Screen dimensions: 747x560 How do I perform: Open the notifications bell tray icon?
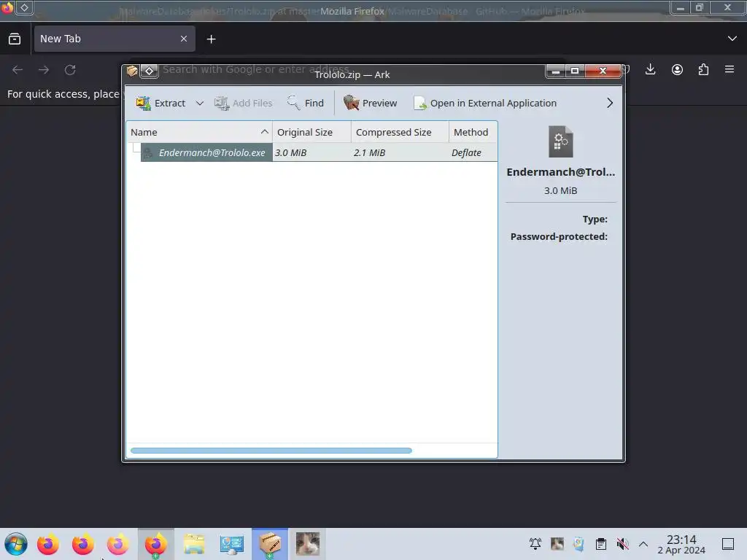click(535, 544)
